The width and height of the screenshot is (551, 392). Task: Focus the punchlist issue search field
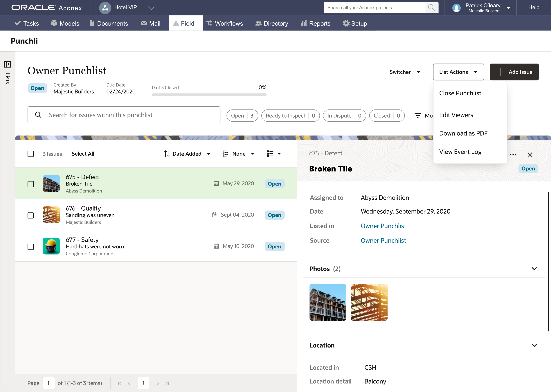124,115
